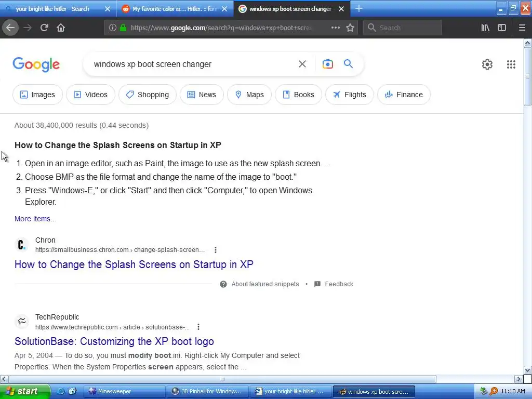Launch Internet Explorer from quick launch
This screenshot has height=399, width=532.
61,391
